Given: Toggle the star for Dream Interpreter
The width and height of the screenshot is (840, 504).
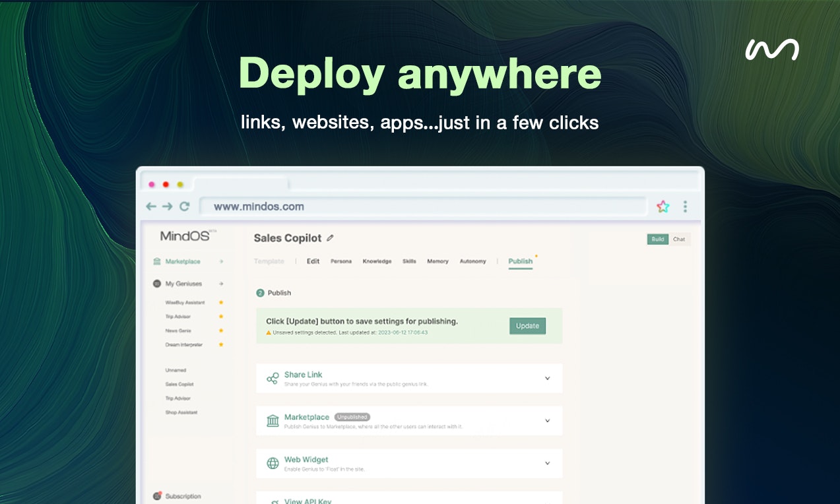Looking at the screenshot, I should pos(221,344).
